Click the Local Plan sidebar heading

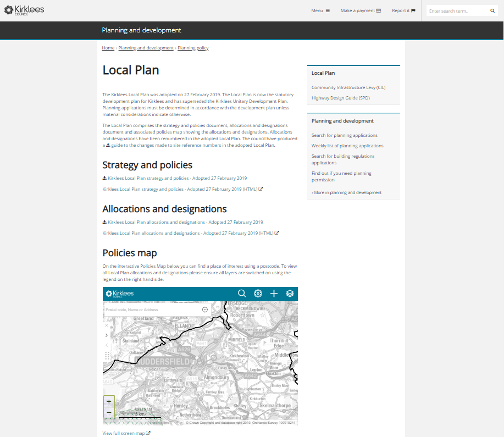click(x=323, y=73)
